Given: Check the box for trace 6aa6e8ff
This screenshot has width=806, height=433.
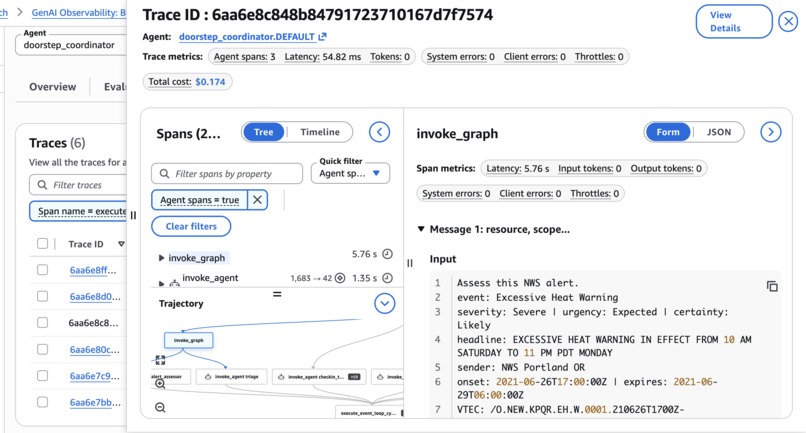Looking at the screenshot, I should tap(43, 270).
